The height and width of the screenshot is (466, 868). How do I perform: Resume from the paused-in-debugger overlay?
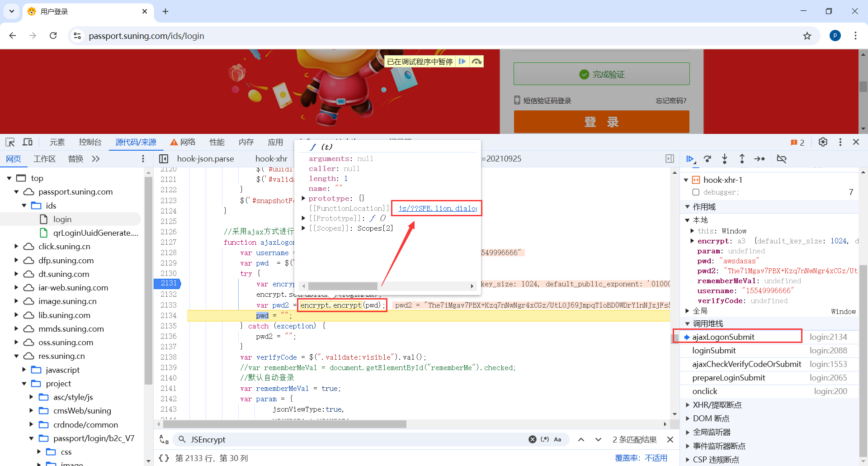tap(462, 62)
